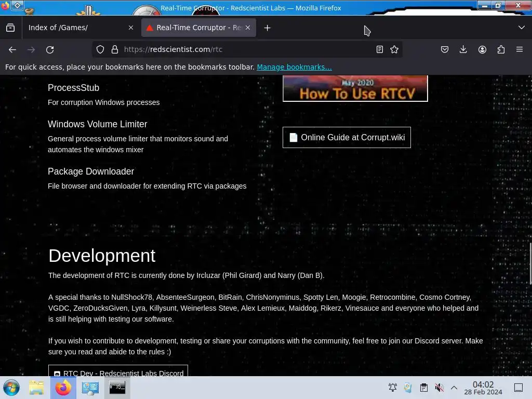
Task: Go back to previous page
Action: pos(12,49)
